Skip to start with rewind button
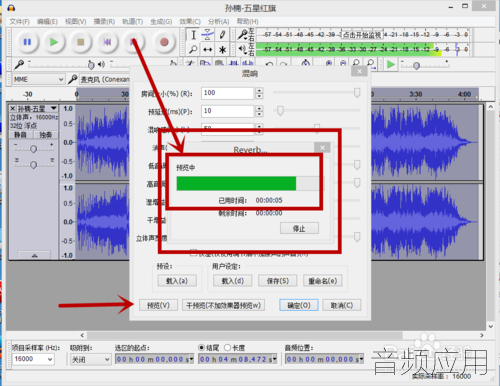Image resolution: width=500 pixels, height=386 pixels. pos(107,42)
